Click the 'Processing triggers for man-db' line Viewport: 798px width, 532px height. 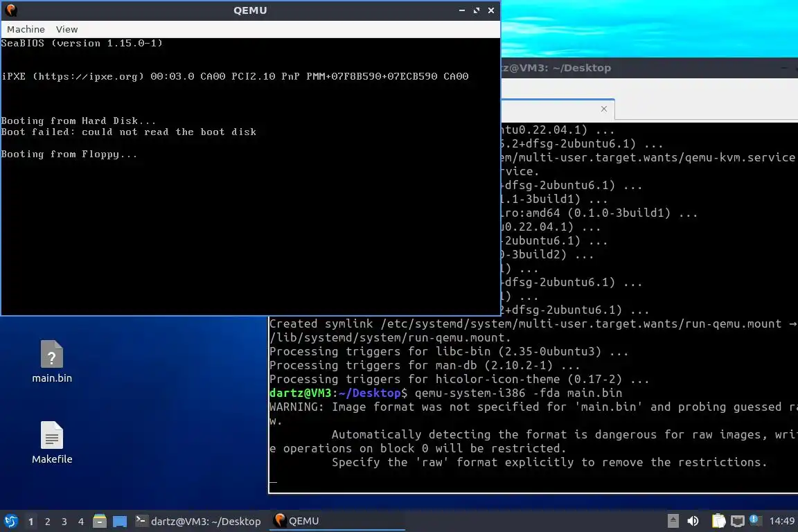click(425, 365)
